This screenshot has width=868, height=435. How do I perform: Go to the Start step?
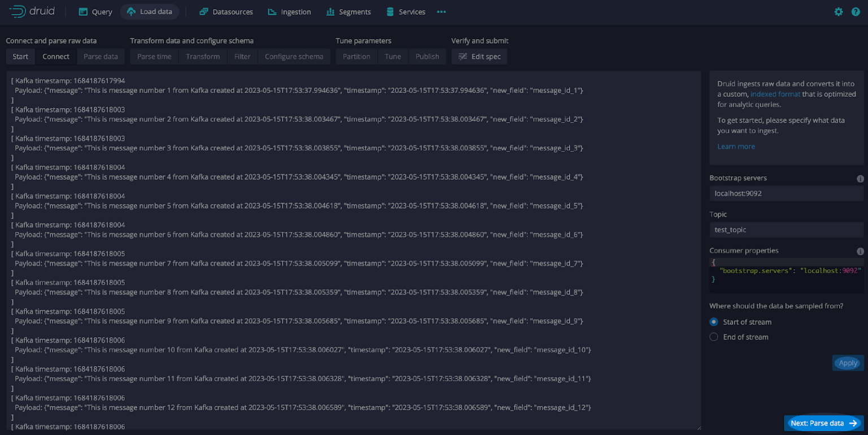[20, 57]
